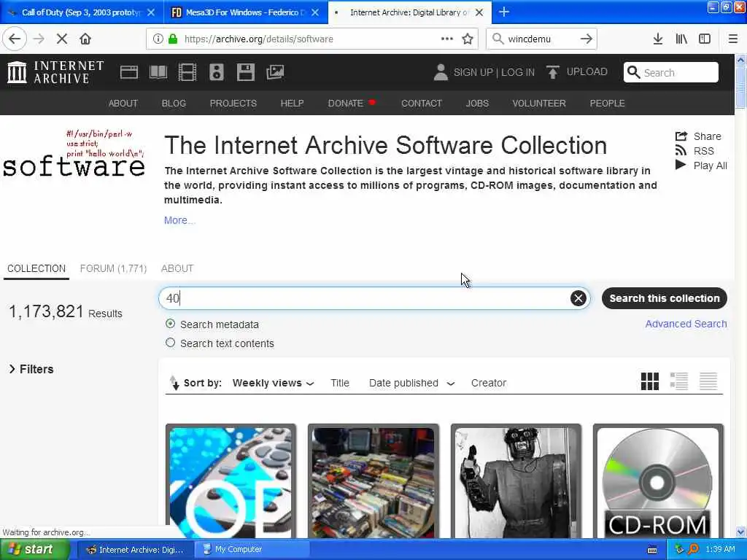Open the robot with phone thumbnail
This screenshot has width=747, height=560.
pos(516,481)
